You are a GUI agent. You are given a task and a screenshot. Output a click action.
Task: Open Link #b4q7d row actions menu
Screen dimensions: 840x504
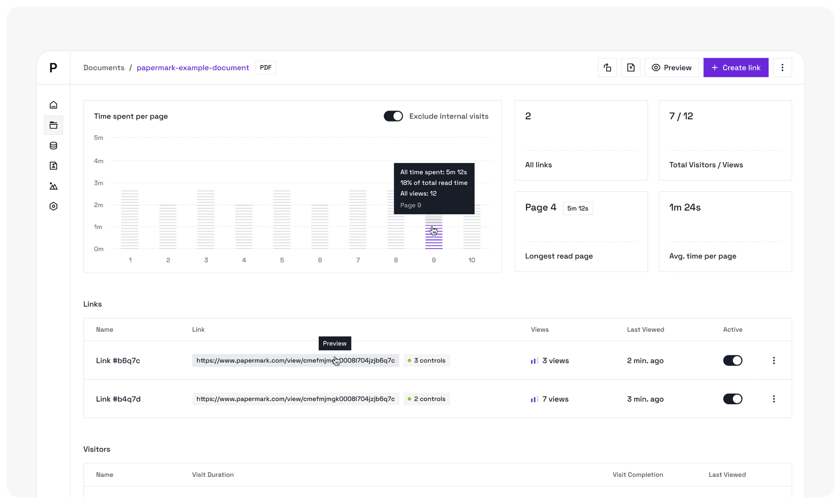774,399
